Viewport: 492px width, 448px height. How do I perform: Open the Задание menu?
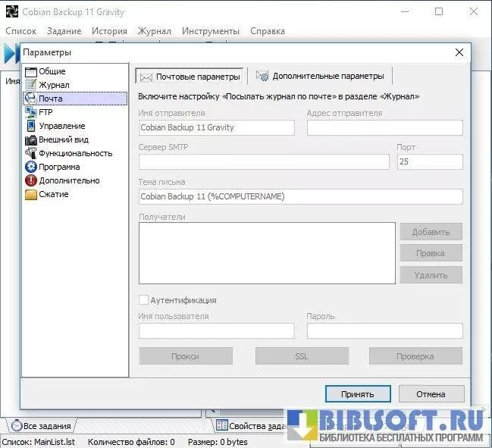point(64,31)
